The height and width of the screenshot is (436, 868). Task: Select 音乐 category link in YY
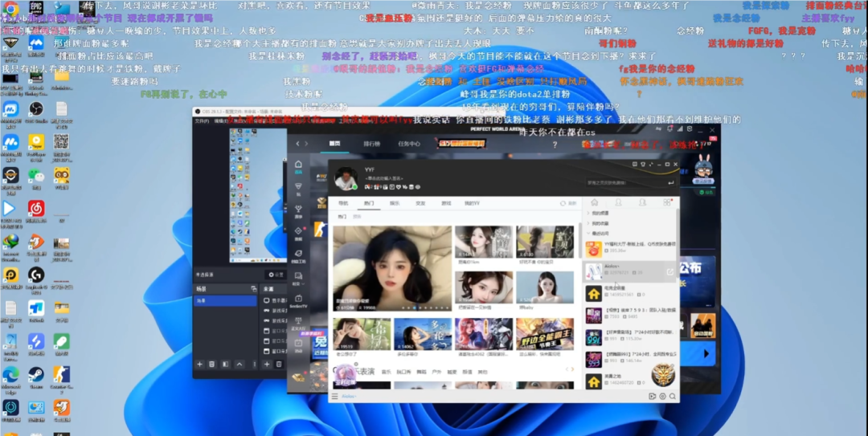click(387, 373)
